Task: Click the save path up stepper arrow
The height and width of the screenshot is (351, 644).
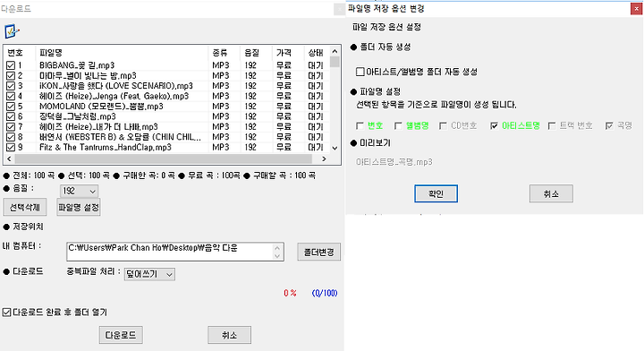Action: tap(277, 247)
